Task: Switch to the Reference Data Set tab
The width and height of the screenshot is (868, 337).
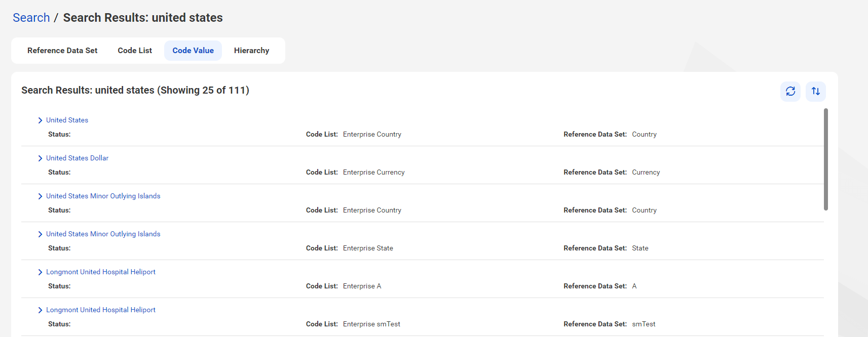Action: tap(62, 51)
